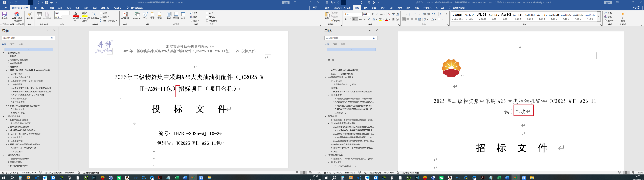The image size is (644, 180).
Task: Open the Excel icon on the taskbar beneath the 投标文件 window
Action: [176, 178]
